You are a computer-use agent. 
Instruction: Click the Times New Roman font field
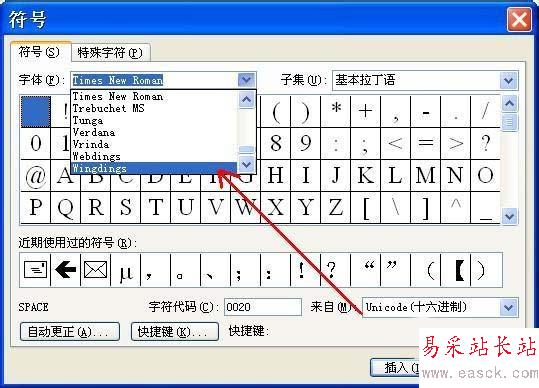tap(155, 80)
